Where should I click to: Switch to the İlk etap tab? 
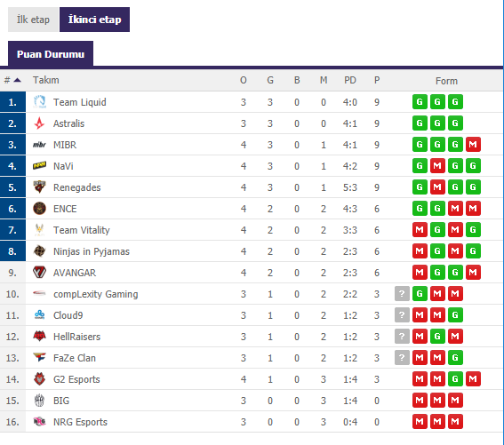coord(33,20)
